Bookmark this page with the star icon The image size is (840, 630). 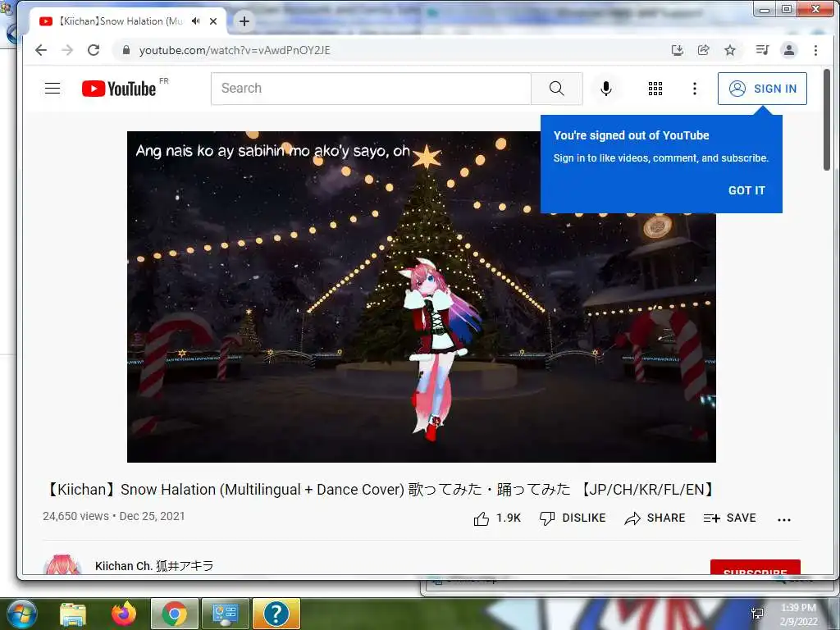click(729, 50)
